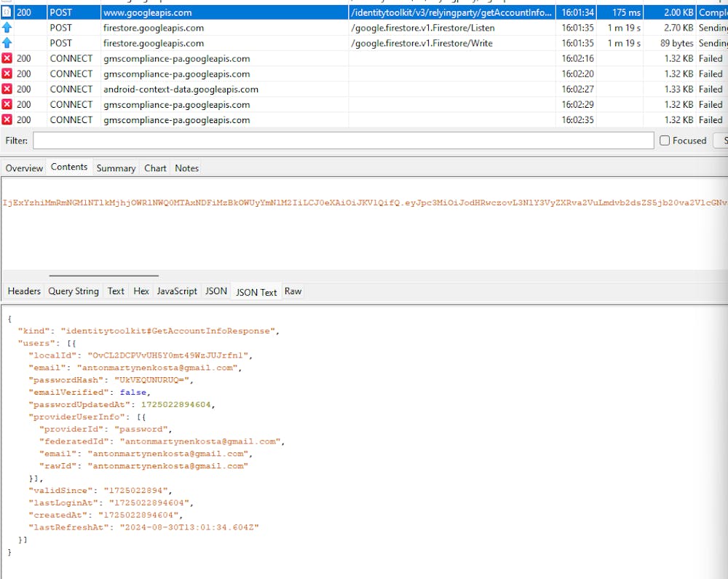Viewport: 728px width, 579px height.
Task: Switch to the Headers request view
Action: [x=24, y=291]
